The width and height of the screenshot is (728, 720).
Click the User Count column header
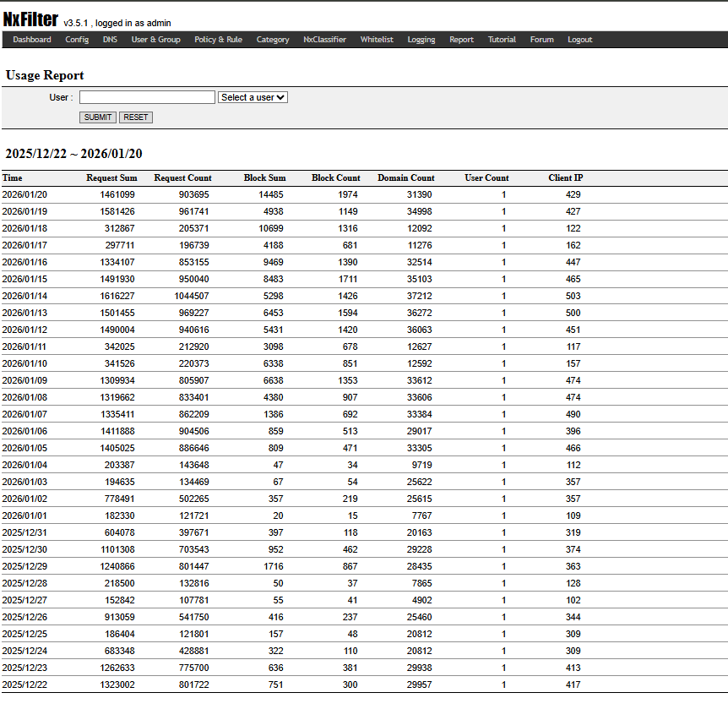click(486, 177)
